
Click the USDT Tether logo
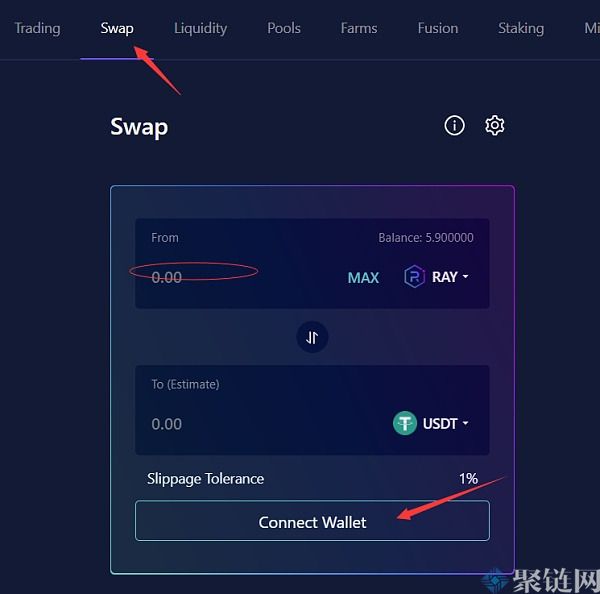tap(405, 423)
